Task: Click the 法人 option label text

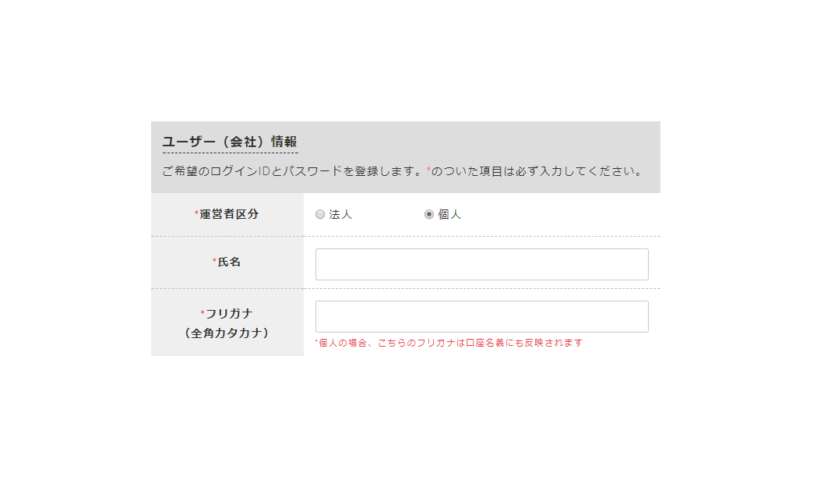Action: 340,214
